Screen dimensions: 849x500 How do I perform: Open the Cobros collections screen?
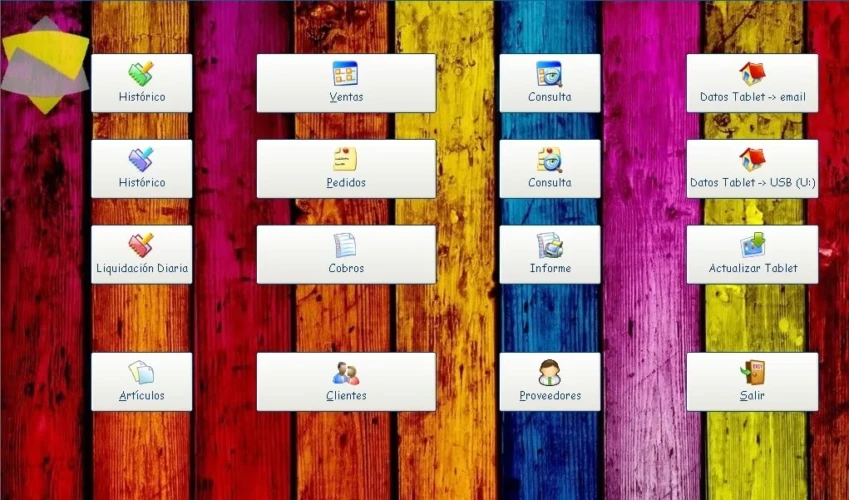pos(346,255)
